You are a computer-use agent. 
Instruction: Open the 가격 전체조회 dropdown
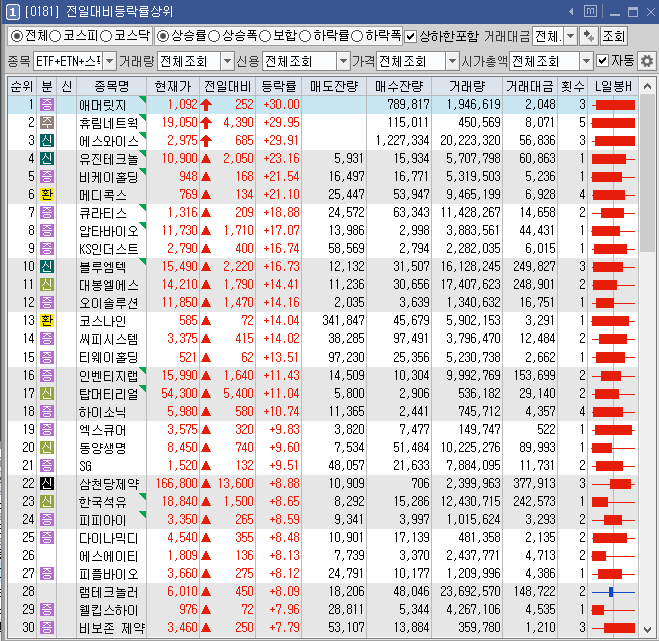point(452,61)
